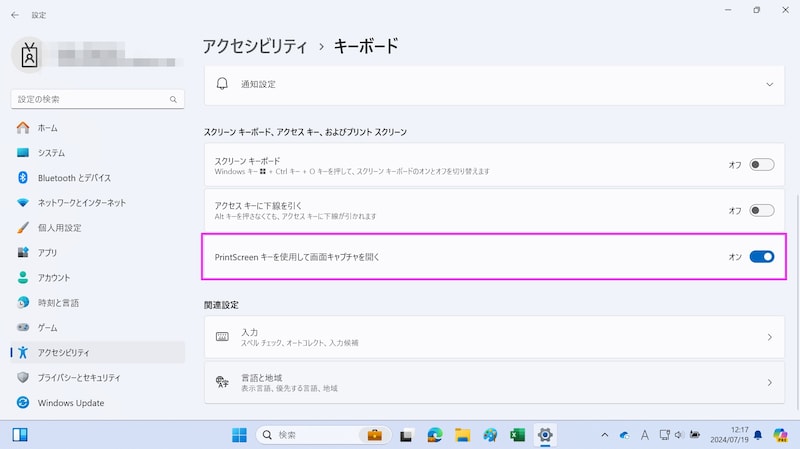Select the Windows Update icon
Image resolution: width=800 pixels, height=449 pixels.
[x=23, y=403]
